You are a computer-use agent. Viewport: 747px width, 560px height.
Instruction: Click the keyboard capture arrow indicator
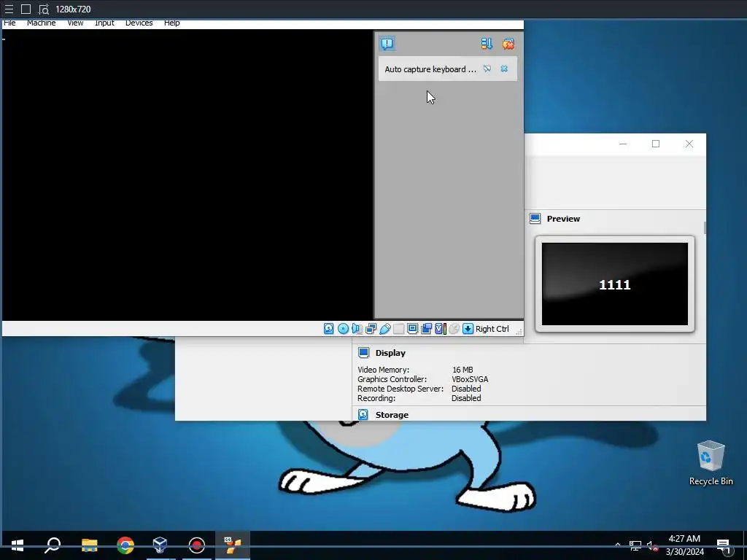tap(468, 329)
